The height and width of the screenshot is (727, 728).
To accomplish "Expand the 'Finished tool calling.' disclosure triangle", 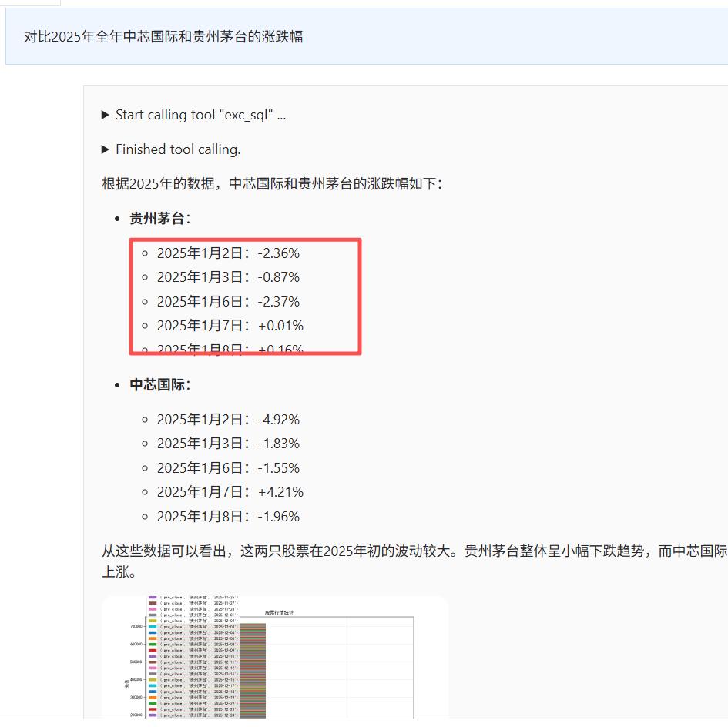I will pos(106,149).
